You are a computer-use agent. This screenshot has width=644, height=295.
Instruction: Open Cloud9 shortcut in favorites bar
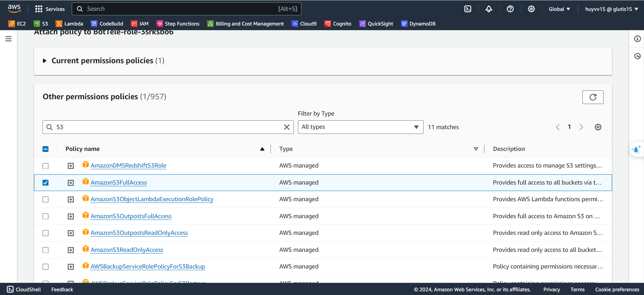click(304, 24)
